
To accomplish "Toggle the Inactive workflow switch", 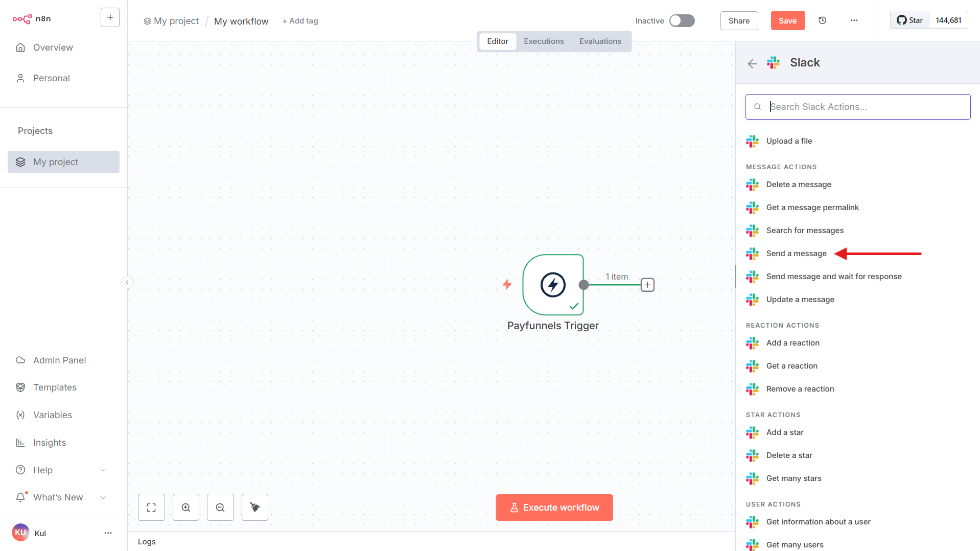I will click(682, 20).
